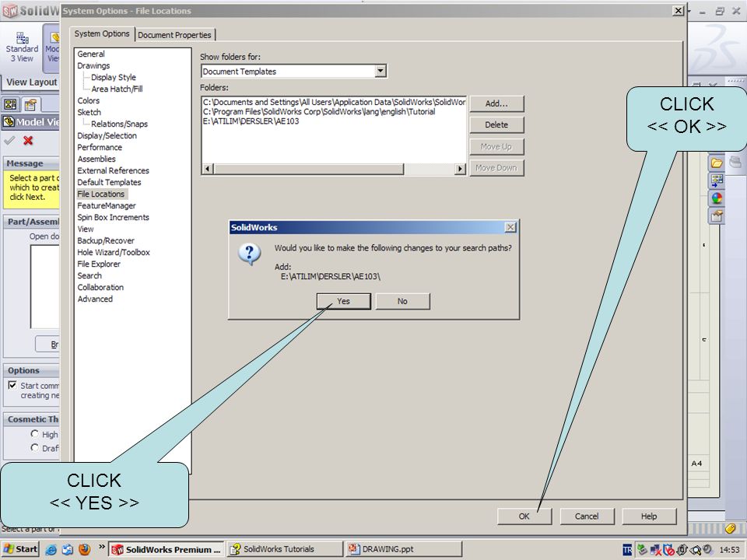The height and width of the screenshot is (560, 747).
Task: Select High quality cosmetic thread radio
Action: tap(34, 434)
